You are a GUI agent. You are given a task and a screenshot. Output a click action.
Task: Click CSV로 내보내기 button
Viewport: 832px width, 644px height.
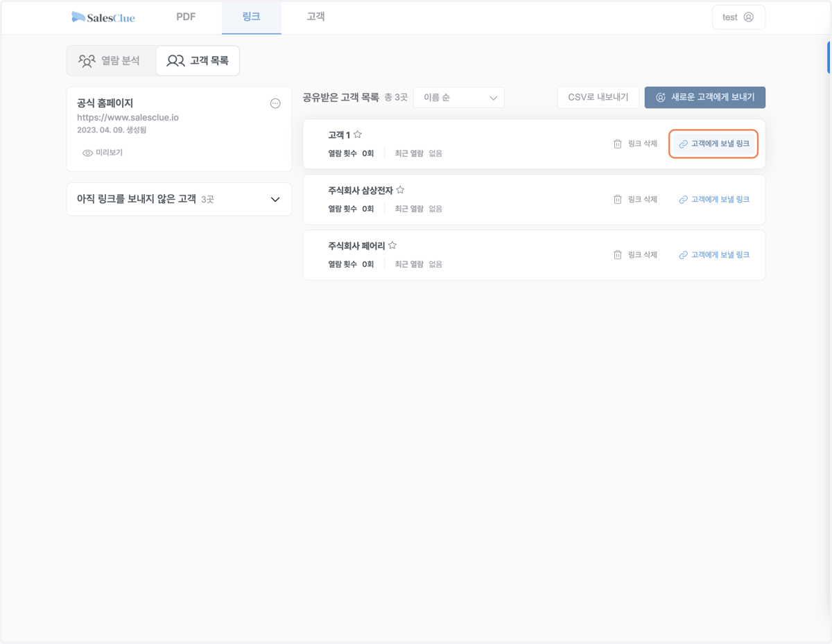(598, 98)
